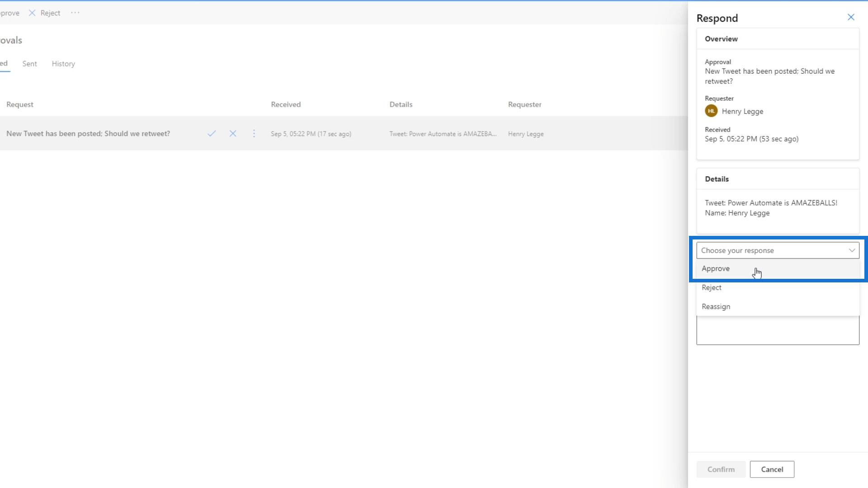Image resolution: width=868 pixels, height=488 pixels.
Task: Select Approve from the response list
Action: (716, 268)
